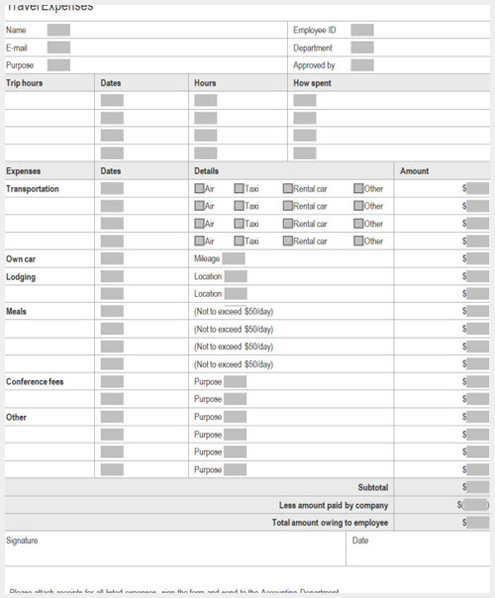This screenshot has height=598, width=495.
Task: Click the Own car amount field
Action: (478, 259)
